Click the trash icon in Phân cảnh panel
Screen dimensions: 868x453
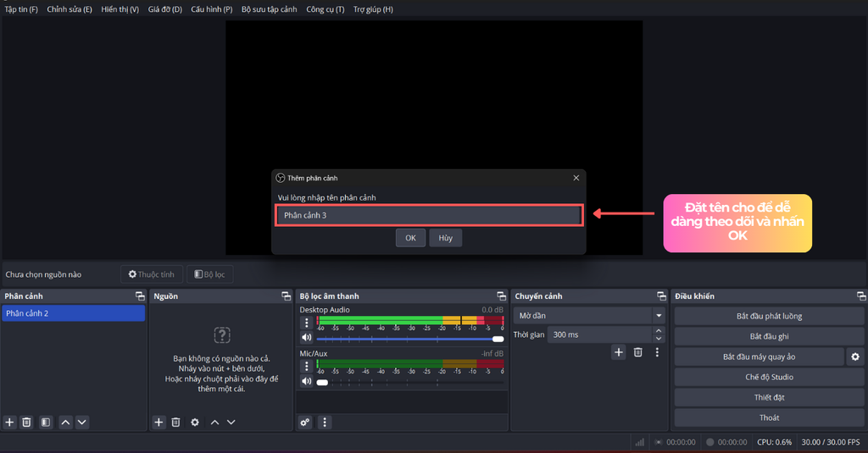(x=27, y=422)
